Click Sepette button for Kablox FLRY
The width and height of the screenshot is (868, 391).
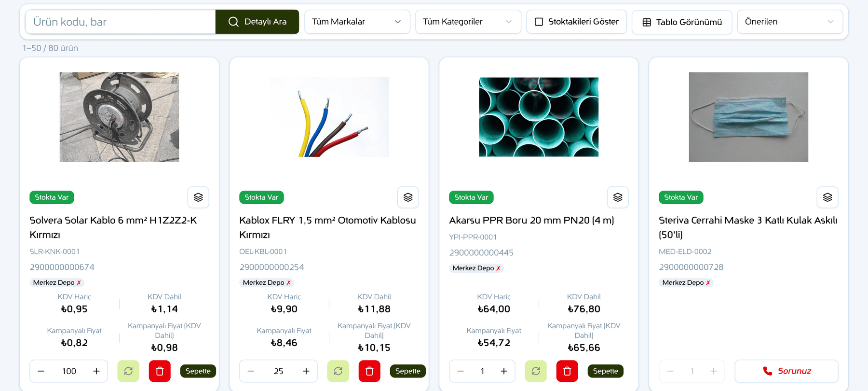point(408,371)
